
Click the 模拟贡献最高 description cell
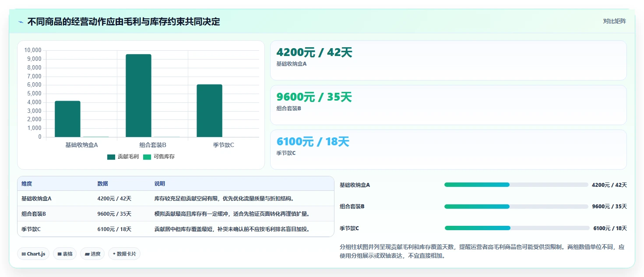[x=232, y=214]
